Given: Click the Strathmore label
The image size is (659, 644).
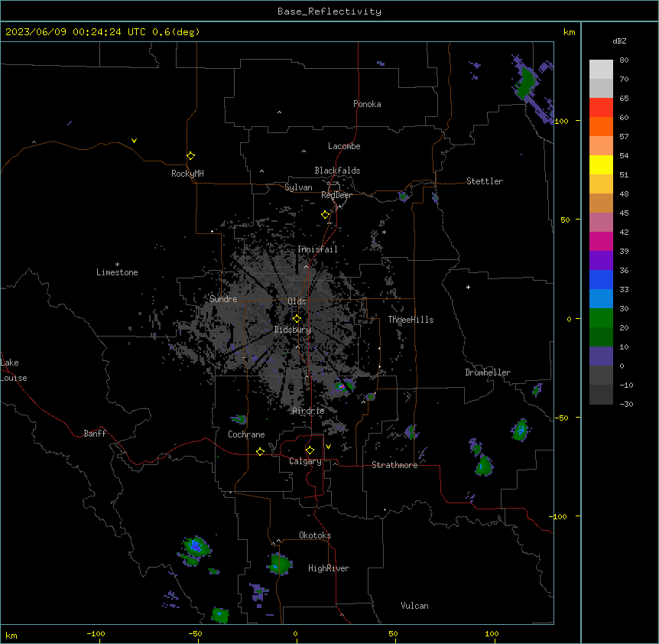Looking at the screenshot, I should 394,465.
